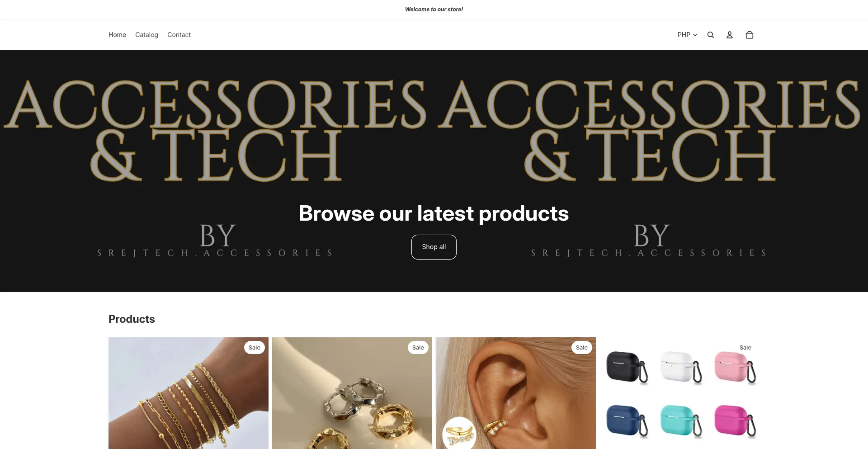The width and height of the screenshot is (868, 449).
Task: Click the Welcome to our store announcement
Action: click(434, 9)
